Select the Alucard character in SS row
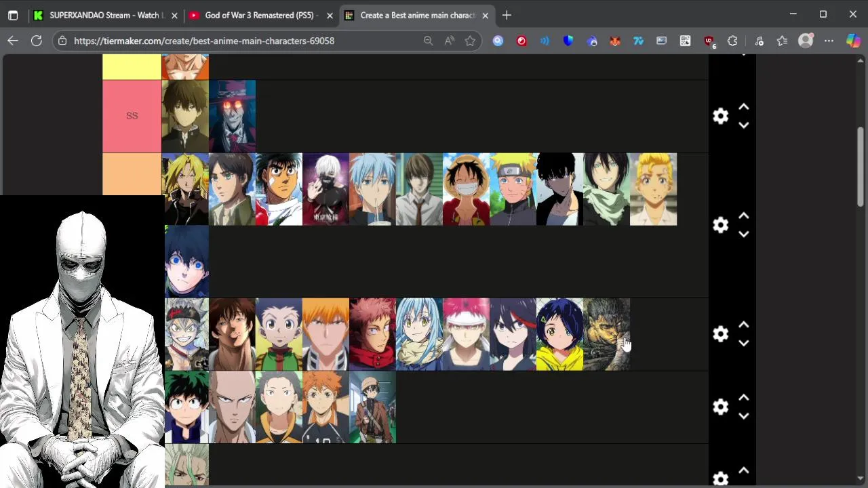Viewport: 868px width, 488px height. click(x=233, y=116)
